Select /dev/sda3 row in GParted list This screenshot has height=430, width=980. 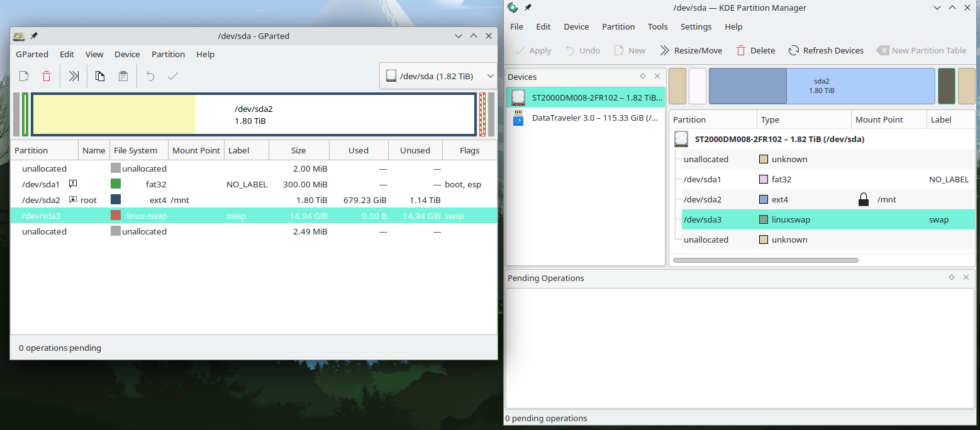point(253,216)
